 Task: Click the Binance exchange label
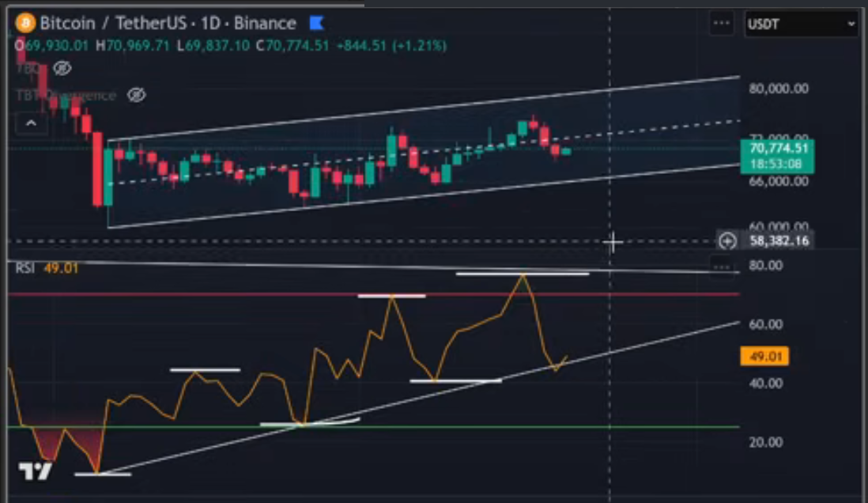click(x=266, y=23)
